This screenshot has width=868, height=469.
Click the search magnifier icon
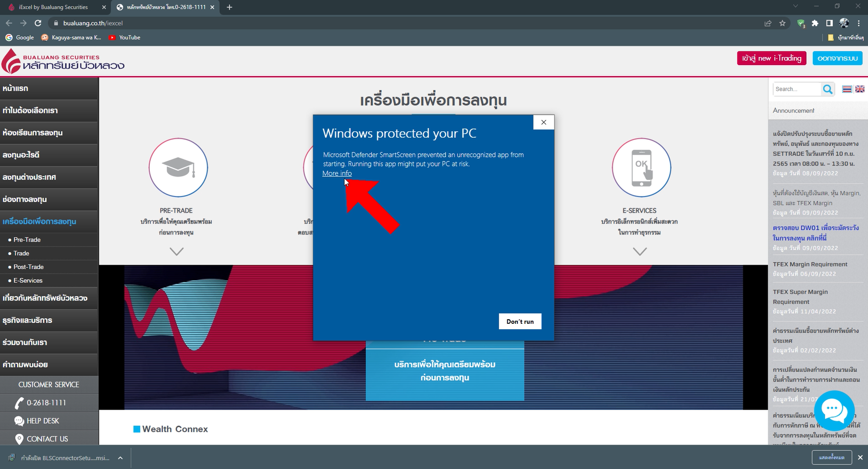828,89
